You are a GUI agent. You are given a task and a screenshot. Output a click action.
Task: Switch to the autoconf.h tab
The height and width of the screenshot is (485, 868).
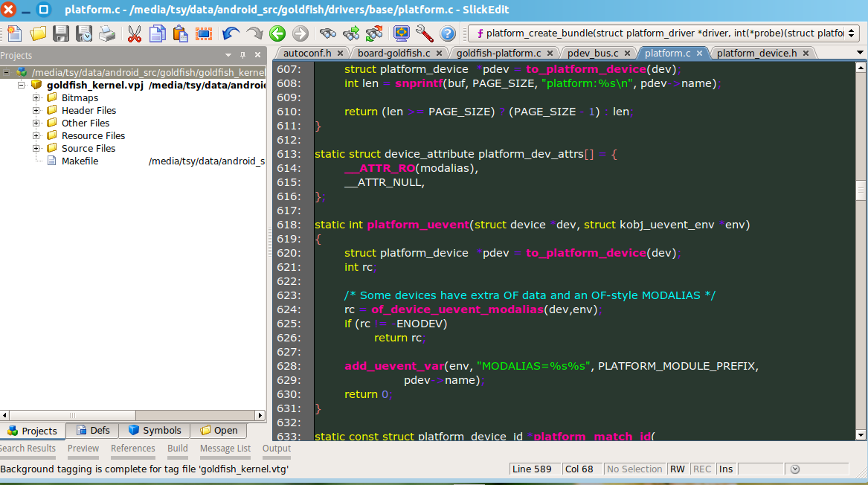[307, 53]
